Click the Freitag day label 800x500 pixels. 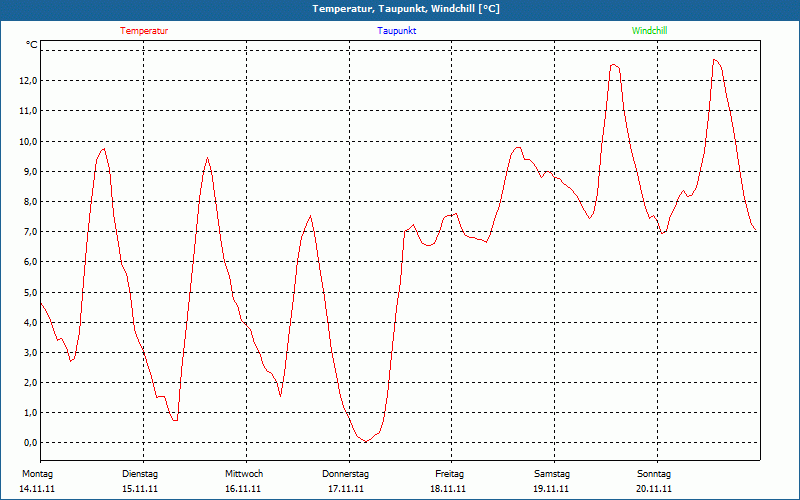coord(449,474)
